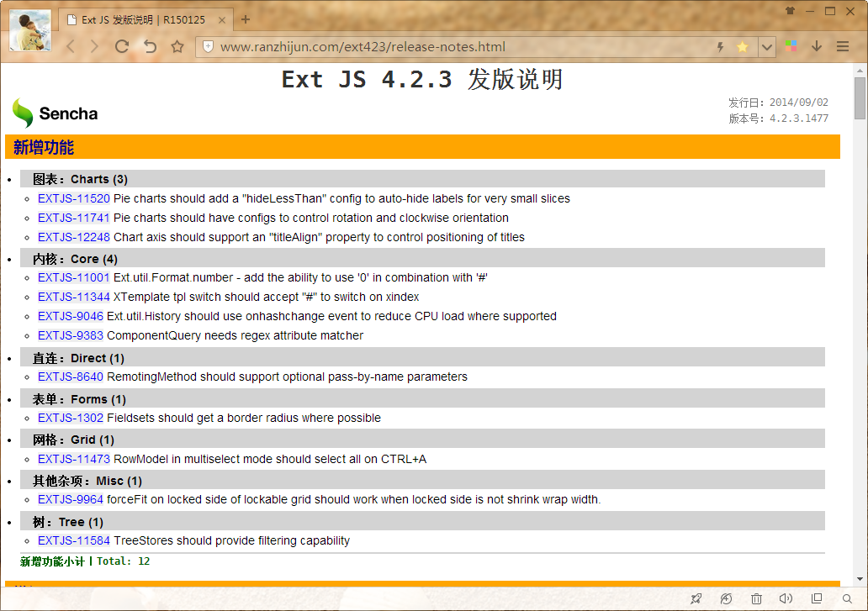The image size is (868, 611).
Task: Click the 图表: Charts (3) section header
Action: pyautogui.click(x=422, y=179)
